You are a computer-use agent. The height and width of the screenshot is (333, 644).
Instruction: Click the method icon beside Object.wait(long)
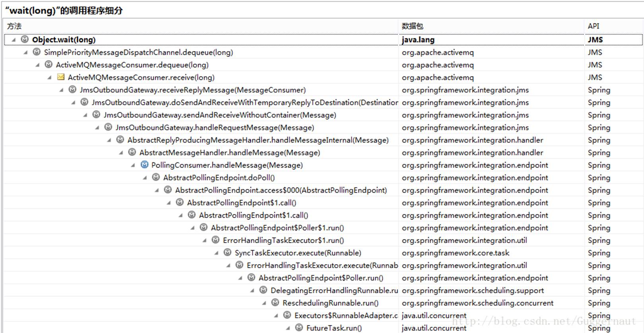click(25, 39)
